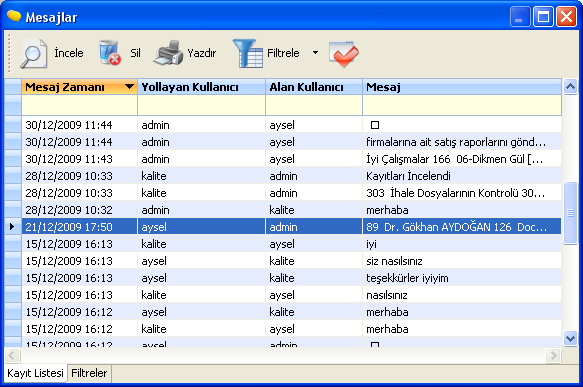Sort by Alan Kullanıcı column header
The width and height of the screenshot is (583, 387).
tap(314, 87)
